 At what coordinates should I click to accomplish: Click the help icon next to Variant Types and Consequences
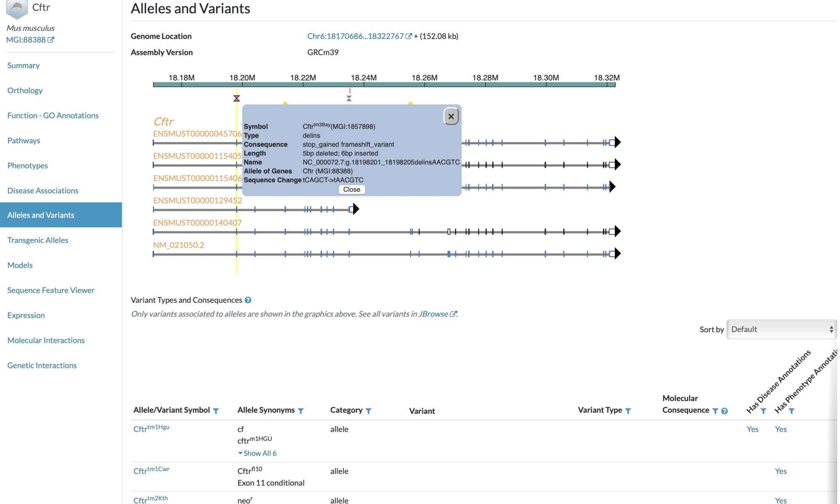(x=248, y=300)
